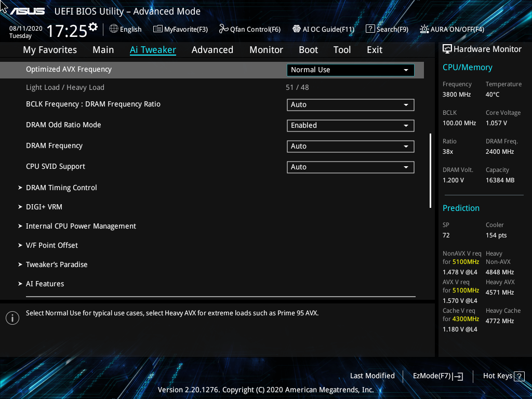Open the DRAM Frequency dropdown
The width and height of the screenshot is (532, 399).
[x=351, y=146]
